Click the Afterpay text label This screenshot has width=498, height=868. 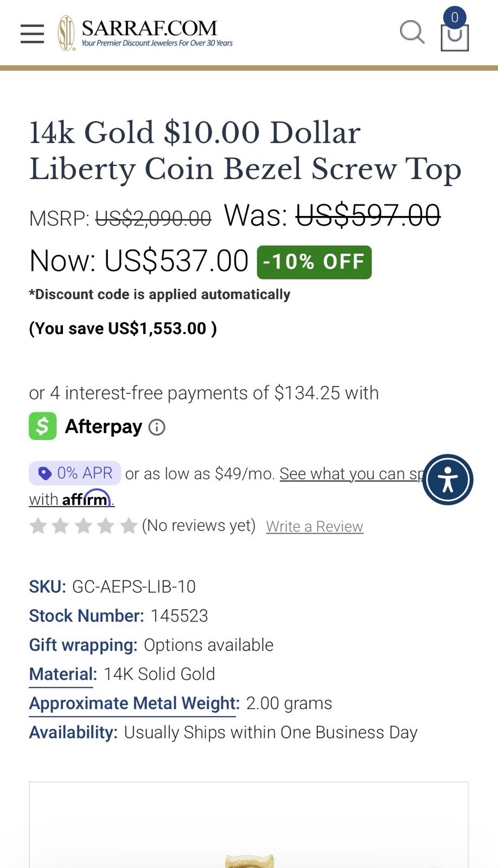click(x=104, y=426)
